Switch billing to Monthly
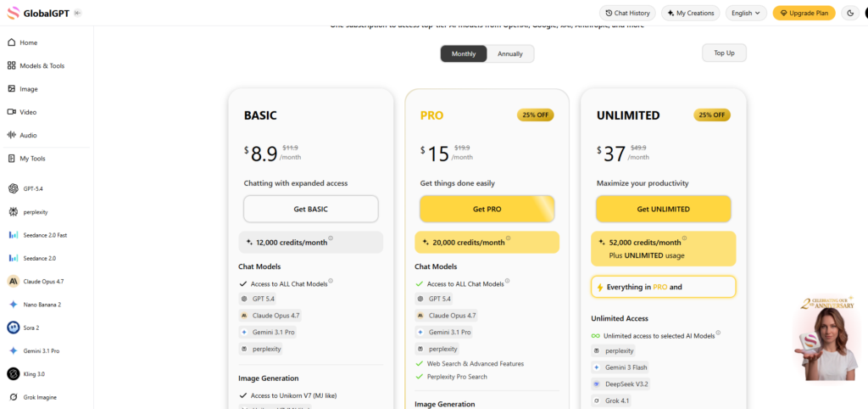The width and height of the screenshot is (868, 409). pos(464,53)
